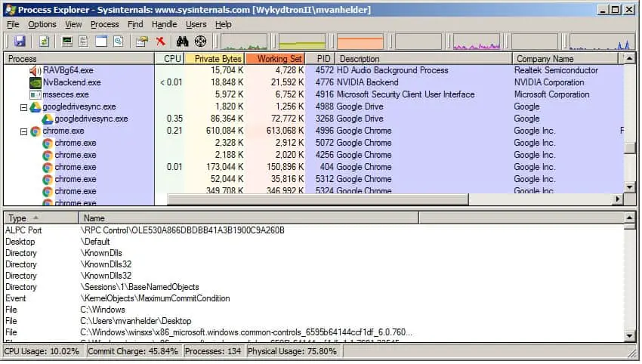This screenshot has height=364, width=642.
Task: Click the lower pane scroll down arrow
Action: pos(629,336)
